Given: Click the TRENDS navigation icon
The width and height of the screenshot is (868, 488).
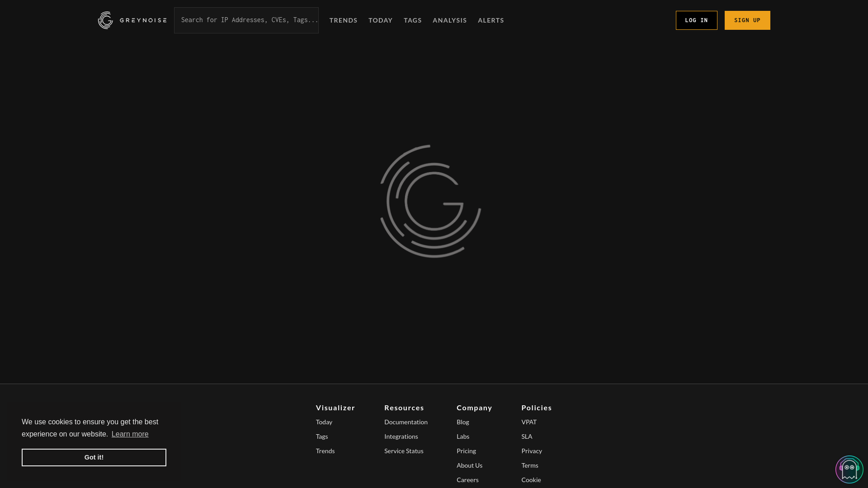Looking at the screenshot, I should coord(344,20).
